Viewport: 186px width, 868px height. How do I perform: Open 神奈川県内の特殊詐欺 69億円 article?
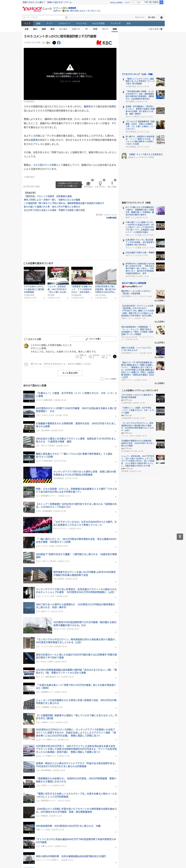(71, 856)
